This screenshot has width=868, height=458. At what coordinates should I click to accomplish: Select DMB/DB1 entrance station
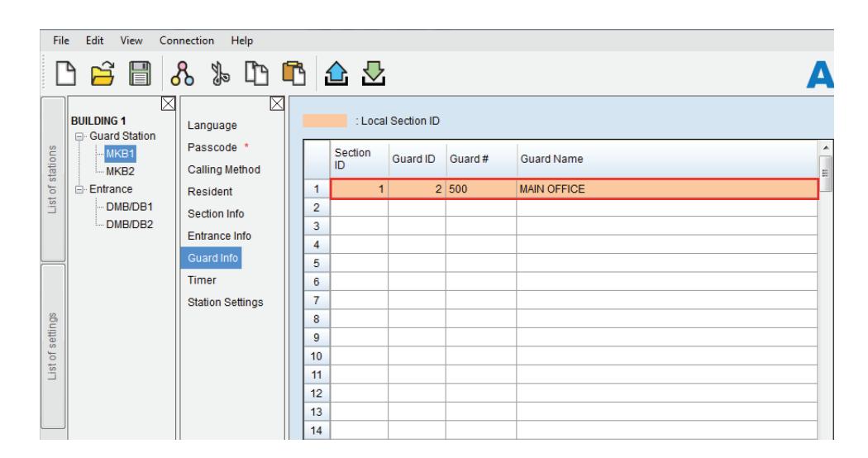click(x=130, y=207)
